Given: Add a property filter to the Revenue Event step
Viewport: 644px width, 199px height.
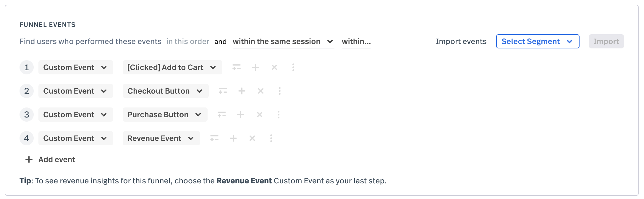Looking at the screenshot, I should 215,138.
